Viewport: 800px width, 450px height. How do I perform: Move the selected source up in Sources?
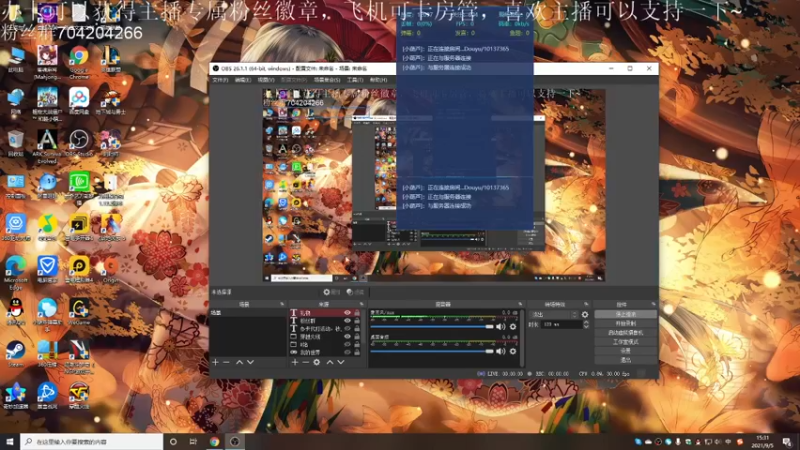[x=330, y=362]
